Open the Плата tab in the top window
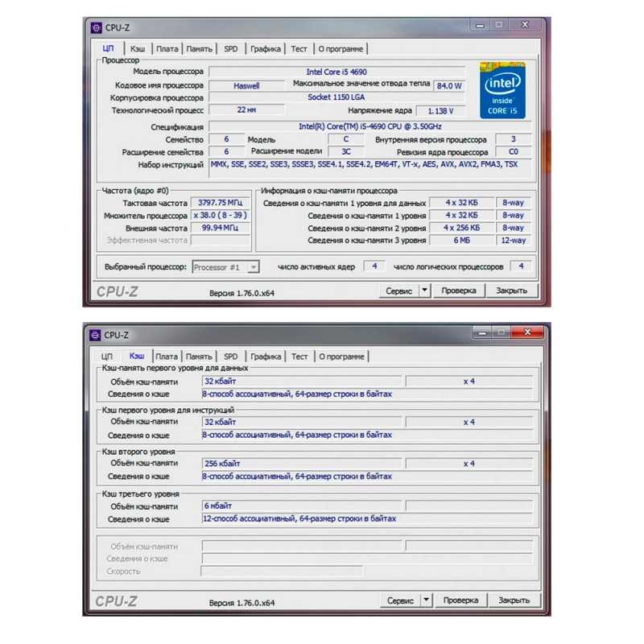Image resolution: width=644 pixels, height=644 pixels. point(167,49)
